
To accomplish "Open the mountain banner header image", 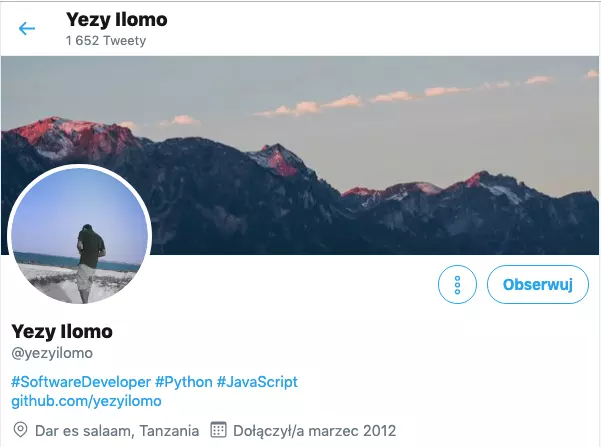I will [300, 155].
